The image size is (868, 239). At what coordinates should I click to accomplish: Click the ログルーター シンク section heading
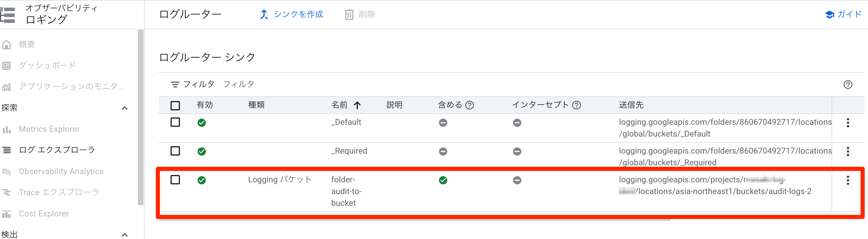207,58
